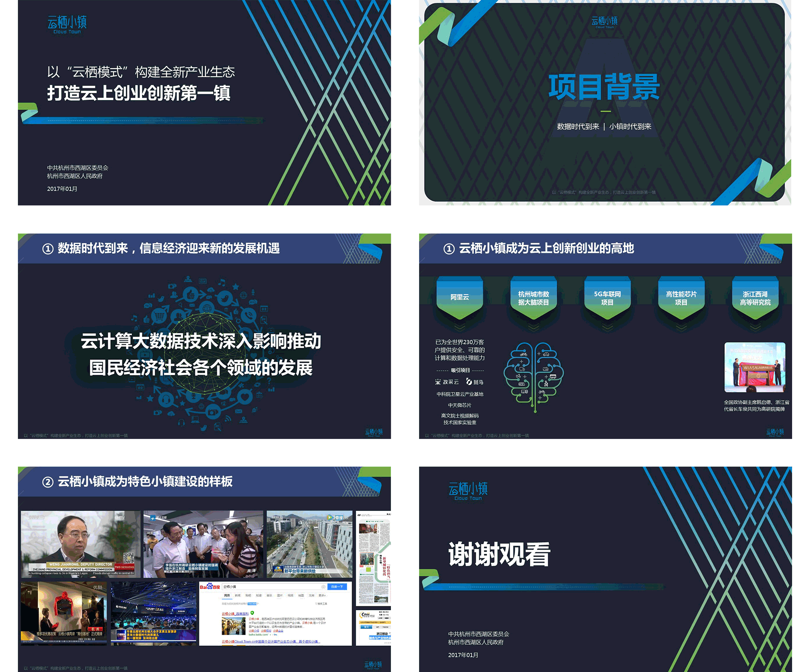Click the Baidu logo in search screenshot
The height and width of the screenshot is (672, 810).
(210, 587)
